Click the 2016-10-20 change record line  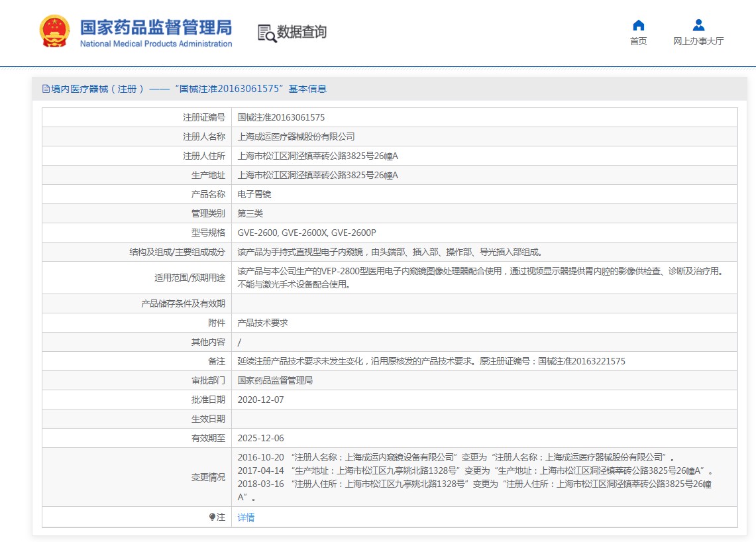pos(456,458)
